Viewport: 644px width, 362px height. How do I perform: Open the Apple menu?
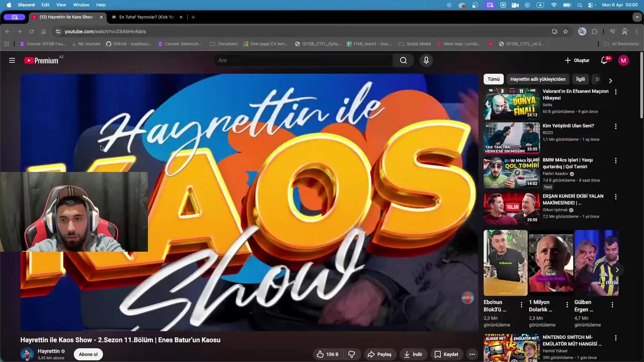(x=9, y=5)
